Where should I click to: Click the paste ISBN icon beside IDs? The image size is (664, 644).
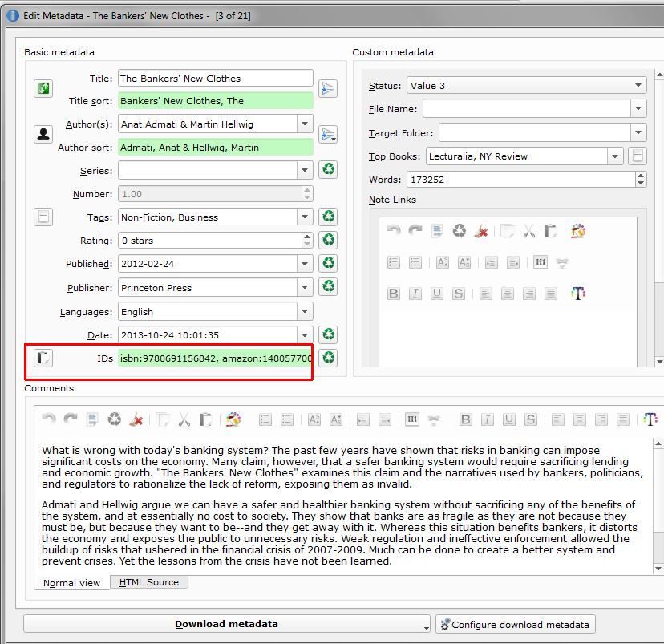(x=43, y=358)
